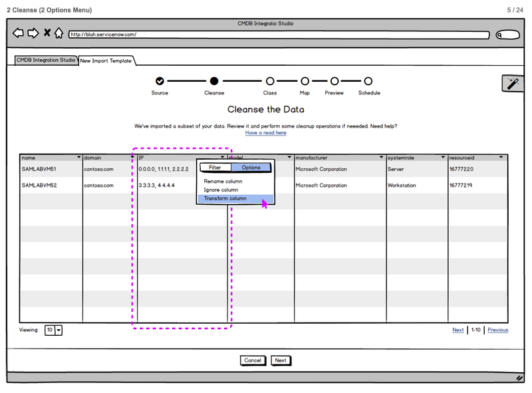The image size is (532, 393).
Task: Expand the resourceid column dropdown
Action: click(x=501, y=157)
